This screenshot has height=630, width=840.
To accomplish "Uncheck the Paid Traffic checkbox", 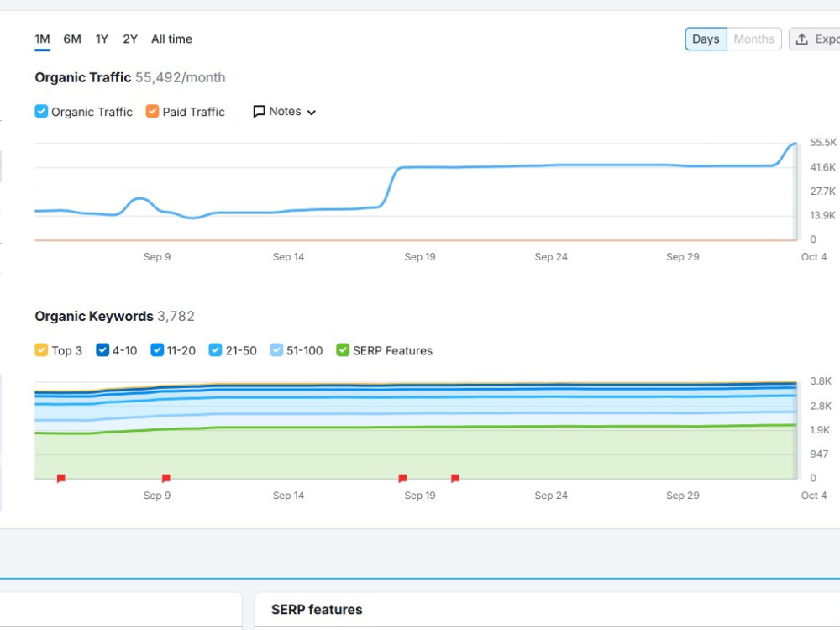I will (x=152, y=112).
